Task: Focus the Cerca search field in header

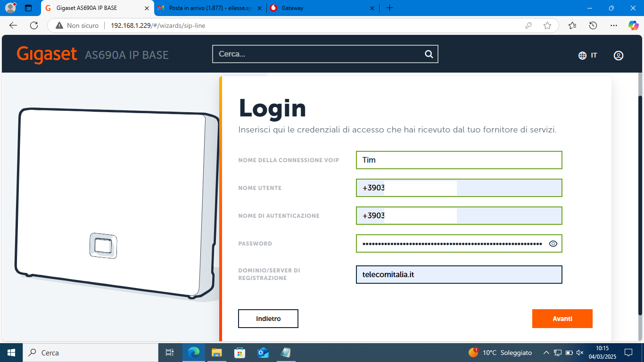Action: click(325, 54)
